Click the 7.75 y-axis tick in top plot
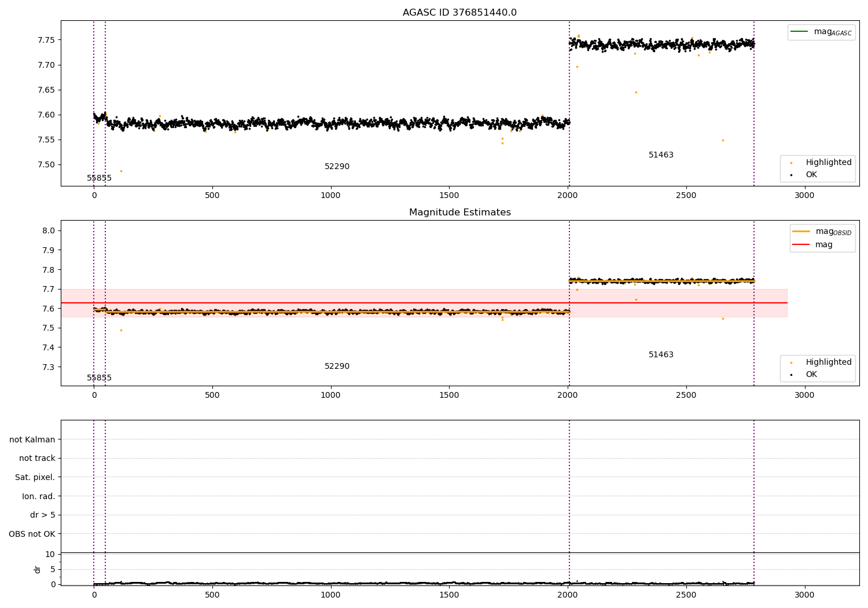Image resolution: width=868 pixels, height=608 pixels. (46, 40)
